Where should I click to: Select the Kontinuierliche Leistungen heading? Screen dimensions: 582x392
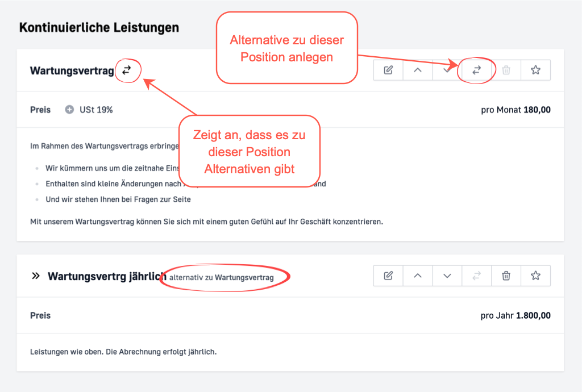[98, 27]
